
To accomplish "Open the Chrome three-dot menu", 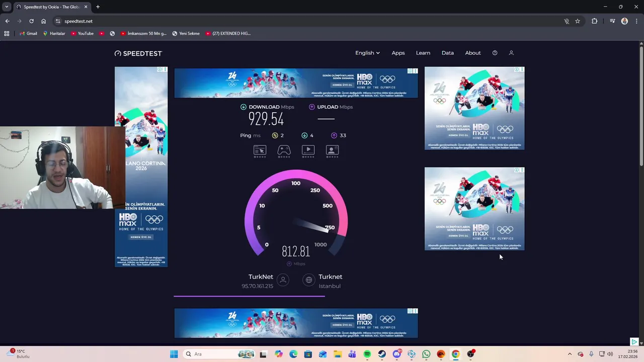I will click(637, 21).
